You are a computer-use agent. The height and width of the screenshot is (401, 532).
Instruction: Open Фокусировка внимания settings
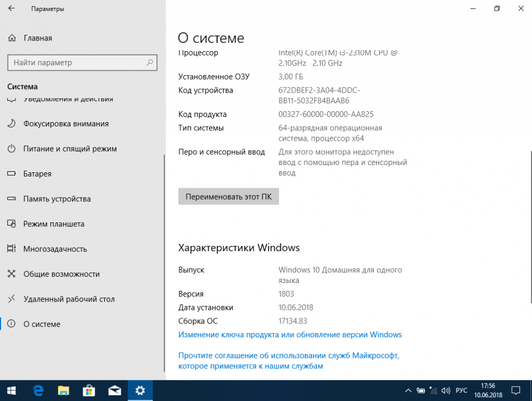click(66, 124)
